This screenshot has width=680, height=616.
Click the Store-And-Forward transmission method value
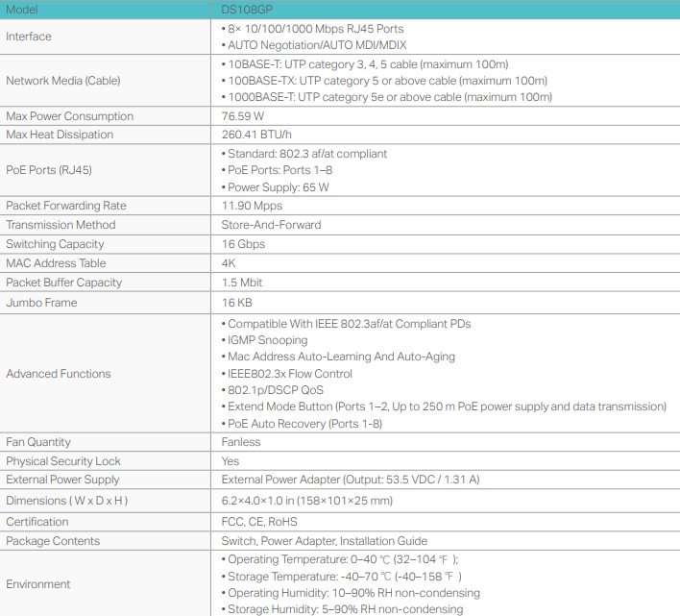(x=271, y=225)
